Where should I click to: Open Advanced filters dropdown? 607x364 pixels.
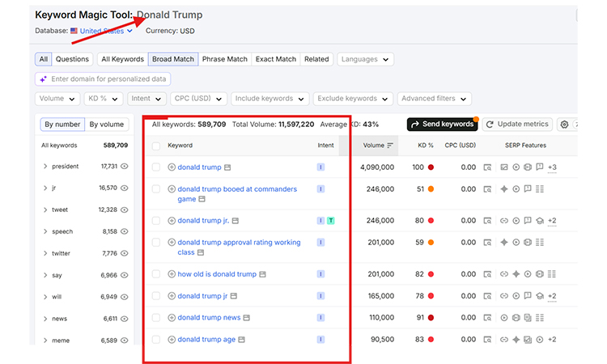pyautogui.click(x=435, y=99)
